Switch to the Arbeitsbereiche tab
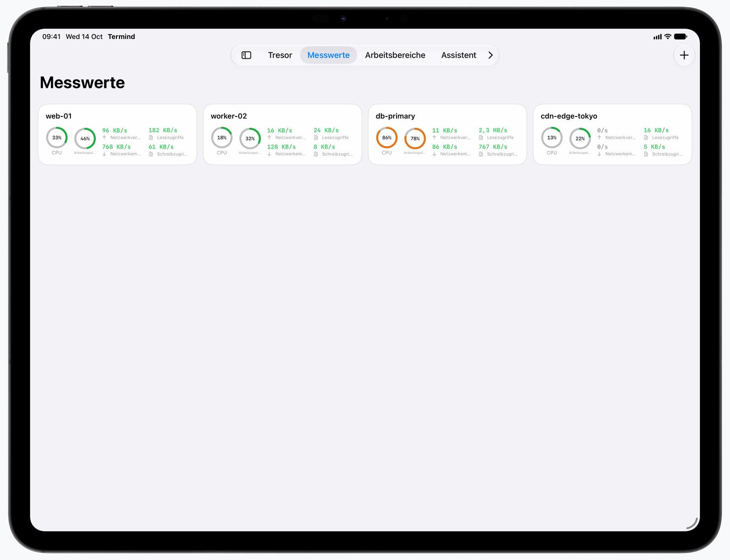This screenshot has height=560, width=730. coord(395,55)
